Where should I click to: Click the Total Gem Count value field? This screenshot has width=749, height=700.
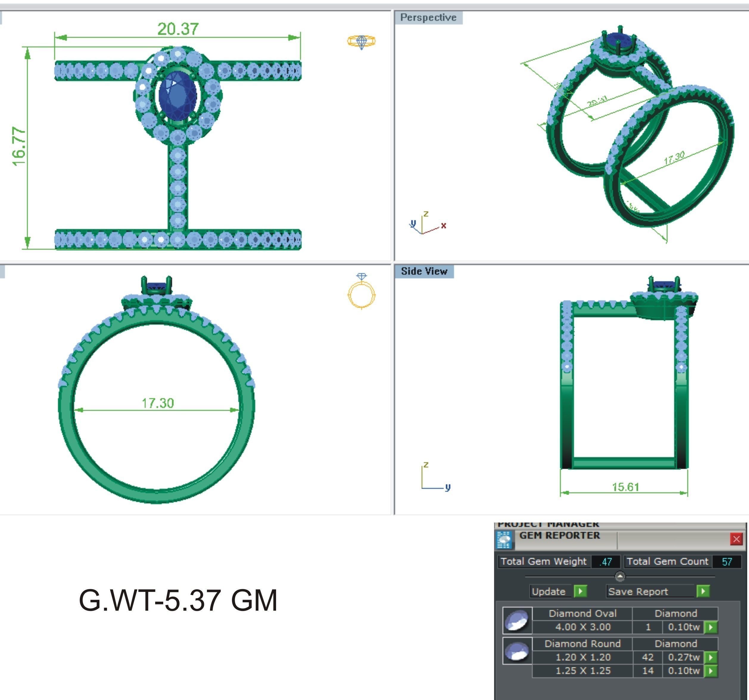[727, 562]
